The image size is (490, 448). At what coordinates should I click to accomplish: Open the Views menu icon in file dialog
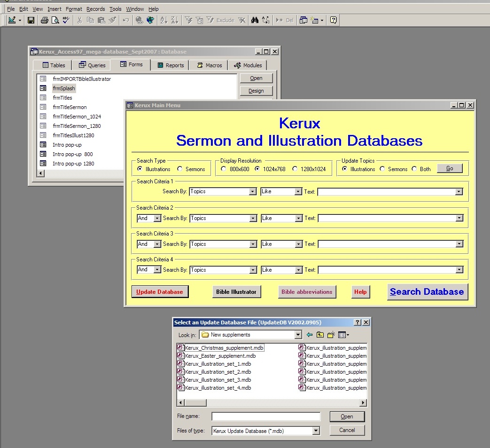click(343, 335)
